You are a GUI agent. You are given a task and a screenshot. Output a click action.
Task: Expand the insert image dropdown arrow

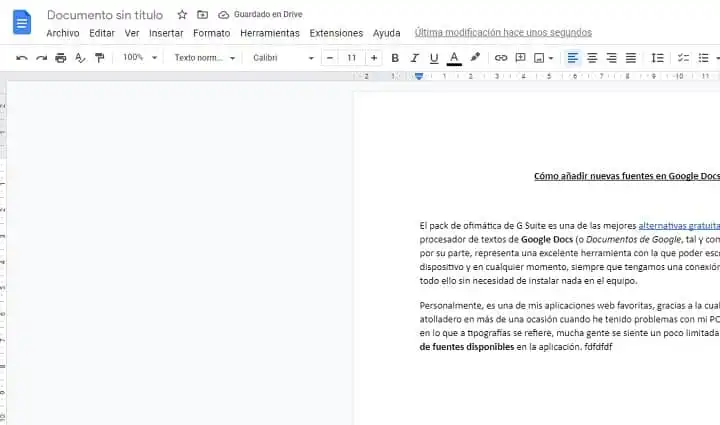[551, 58]
